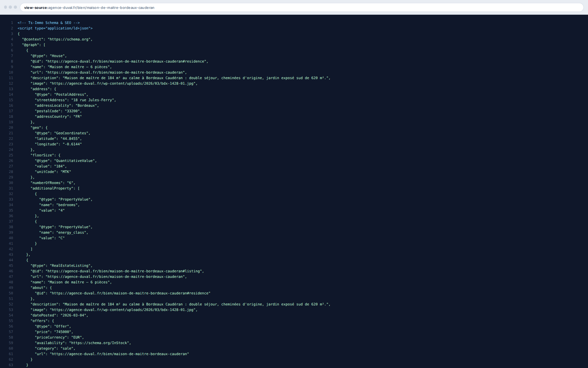Click the name "bedrooms" line
Image resolution: width=588 pixels, height=368 pixels.
[x=59, y=205]
